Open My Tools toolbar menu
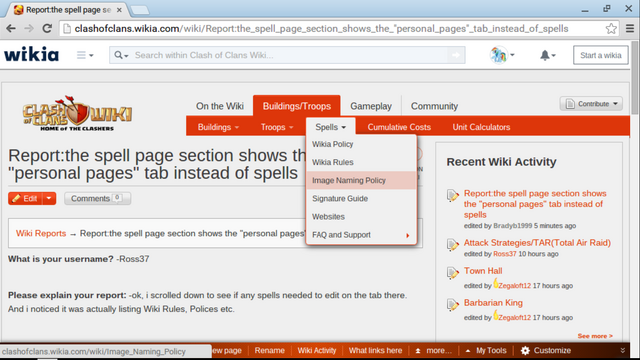 (x=486, y=350)
